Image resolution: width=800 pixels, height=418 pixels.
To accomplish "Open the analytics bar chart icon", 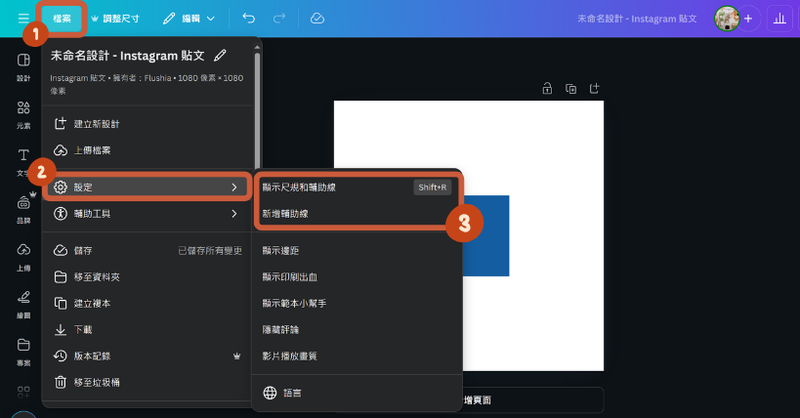I will (779, 19).
